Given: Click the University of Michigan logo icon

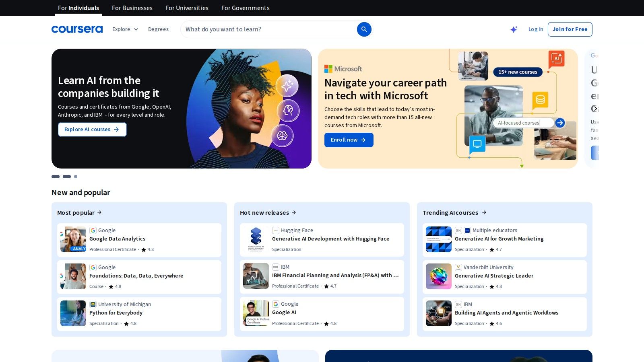Looking at the screenshot, I should (93, 304).
